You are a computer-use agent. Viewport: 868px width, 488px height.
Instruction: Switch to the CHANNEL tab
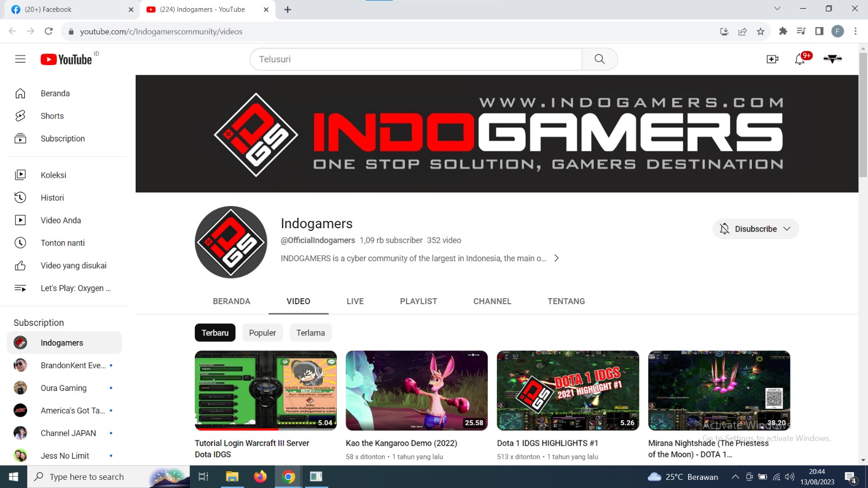tap(492, 301)
